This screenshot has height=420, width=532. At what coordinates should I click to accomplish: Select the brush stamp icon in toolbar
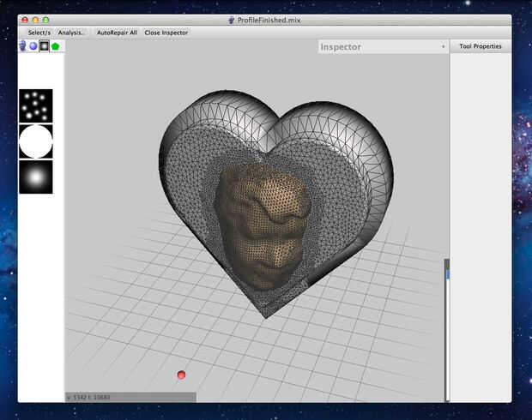point(45,46)
